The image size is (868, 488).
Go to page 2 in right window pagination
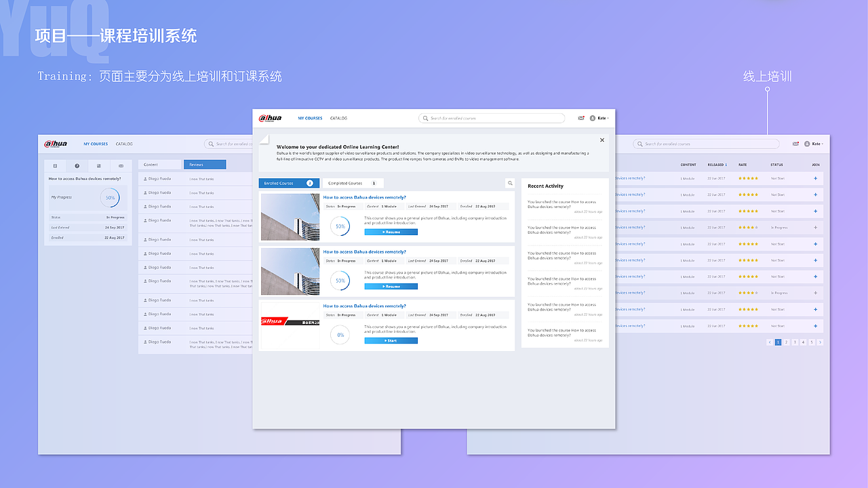pyautogui.click(x=787, y=342)
